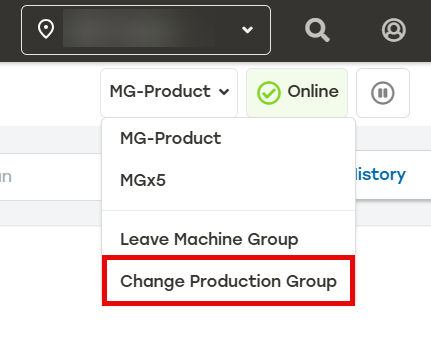Click the pause machine button
Viewport: 431px width, 361px height.
pos(383,93)
